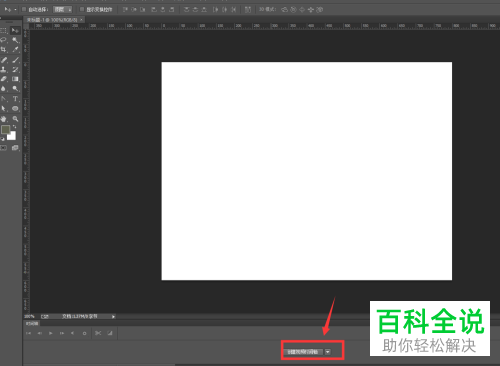The height and width of the screenshot is (366, 500).
Task: Select the Blur tool
Action: pos(4,89)
